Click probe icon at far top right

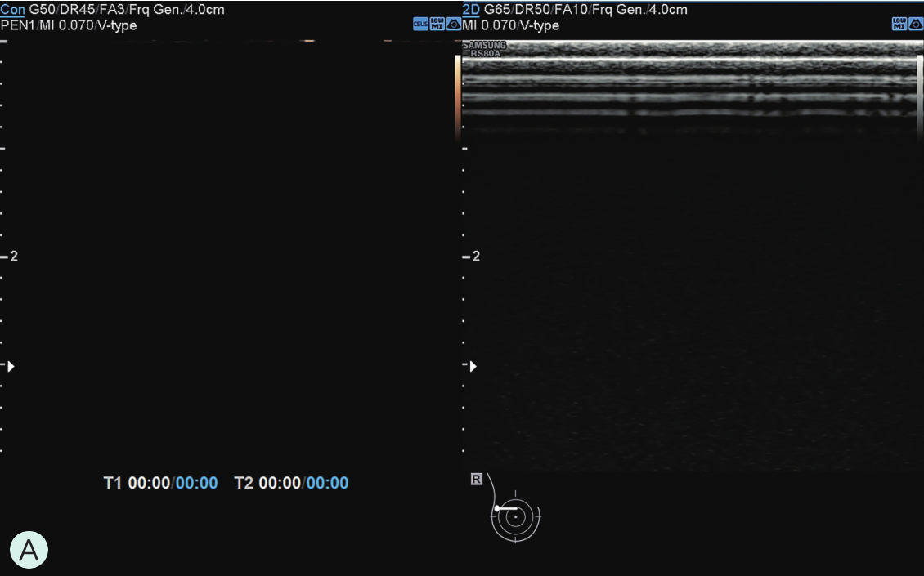point(916,25)
